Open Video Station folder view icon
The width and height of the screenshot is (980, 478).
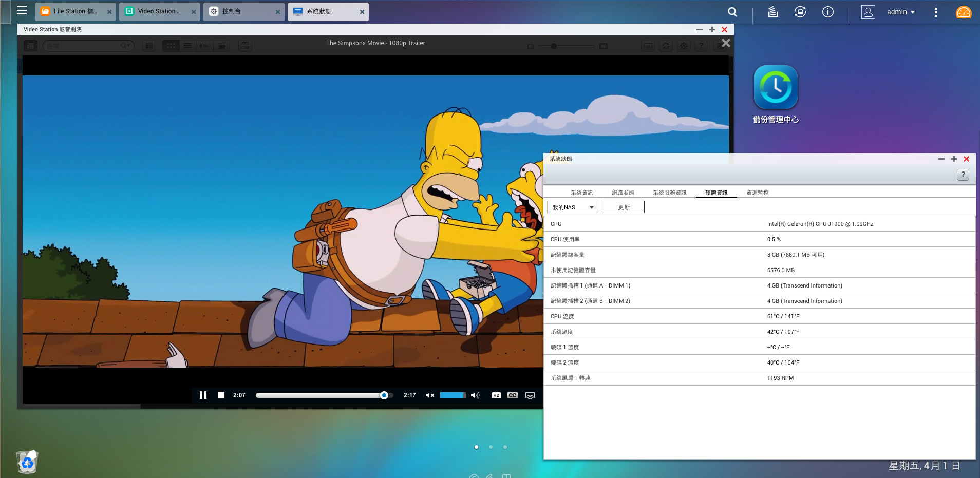(221, 46)
